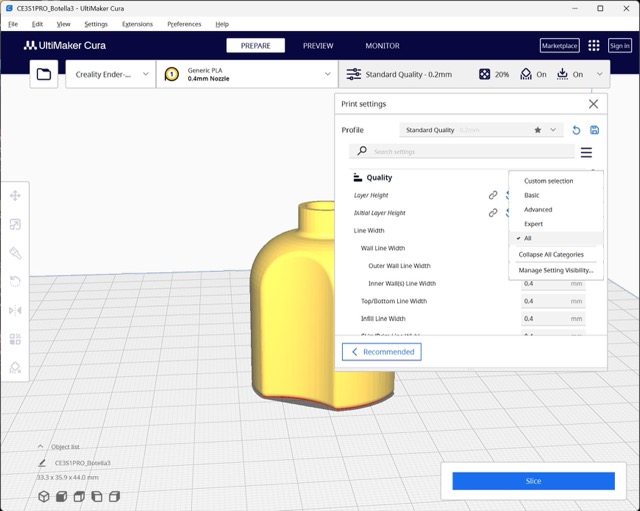Open the Standard Quality profile dropdown

point(481,130)
